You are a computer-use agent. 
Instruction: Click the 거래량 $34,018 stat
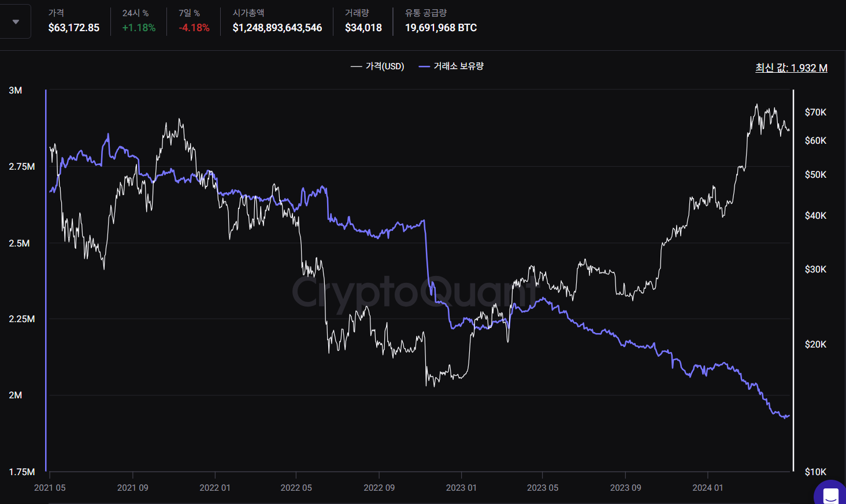point(363,28)
